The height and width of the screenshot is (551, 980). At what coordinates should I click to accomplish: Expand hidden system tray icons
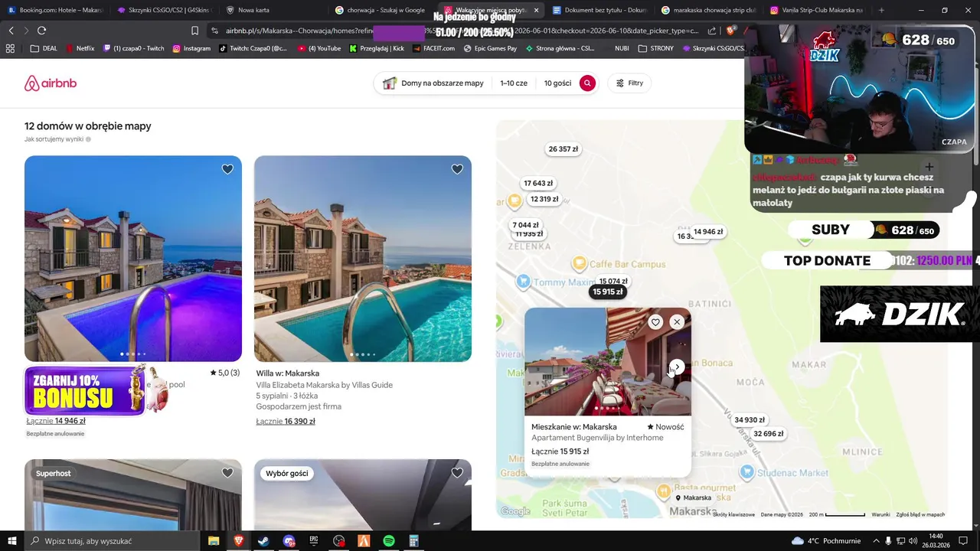876,541
